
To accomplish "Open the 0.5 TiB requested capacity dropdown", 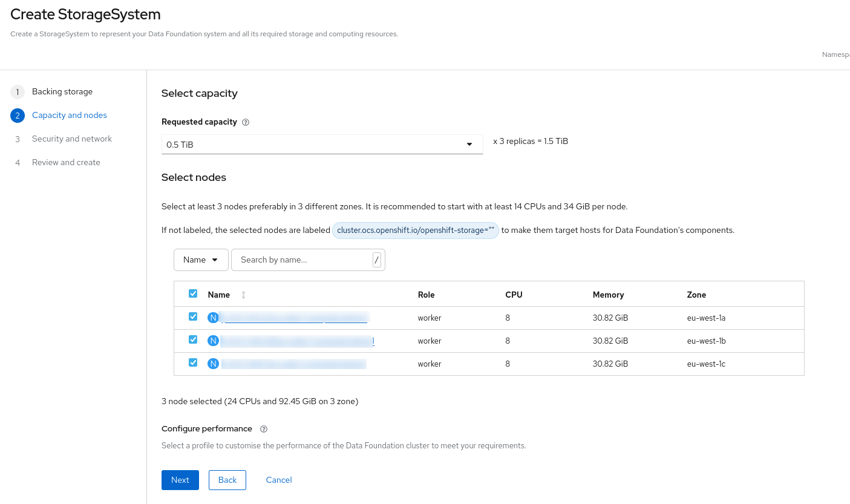I will coord(322,145).
